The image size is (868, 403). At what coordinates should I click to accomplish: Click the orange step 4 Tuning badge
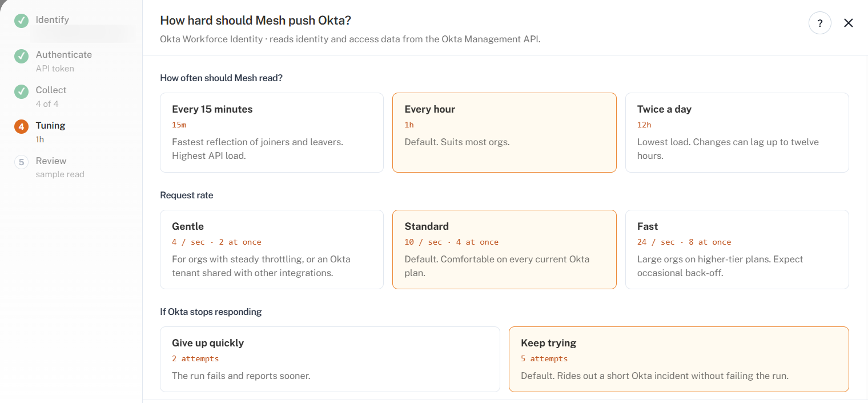tap(21, 127)
